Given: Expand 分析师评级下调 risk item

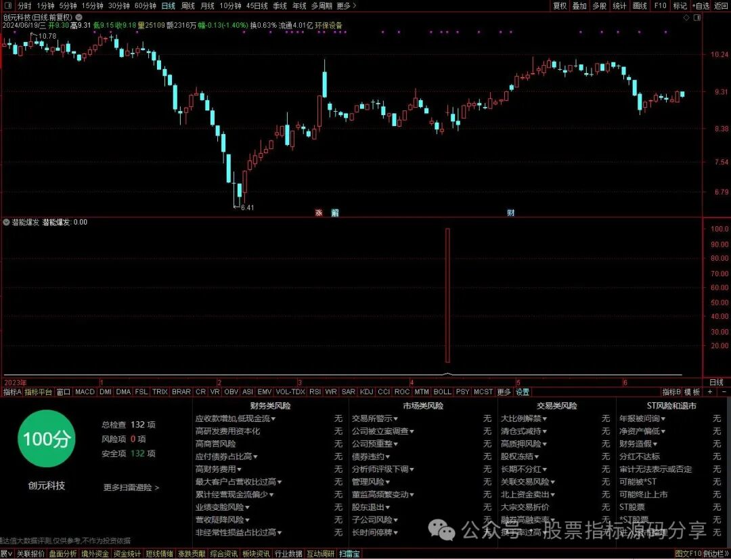Looking at the screenshot, I should (382, 469).
